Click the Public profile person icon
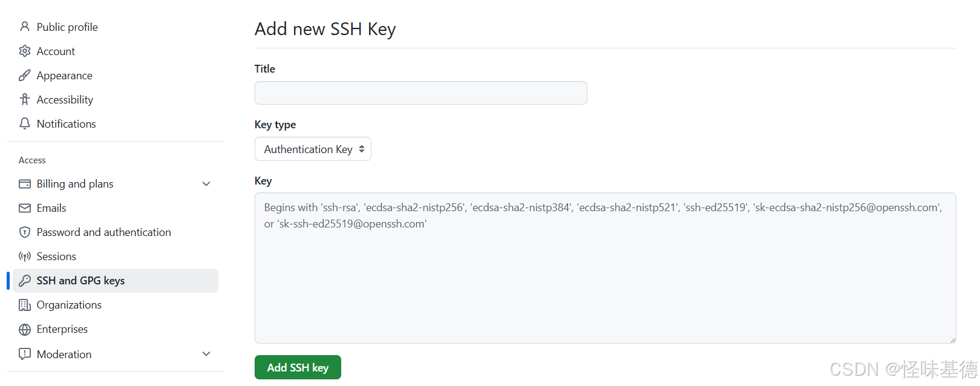The width and height of the screenshot is (980, 386). tap(24, 27)
